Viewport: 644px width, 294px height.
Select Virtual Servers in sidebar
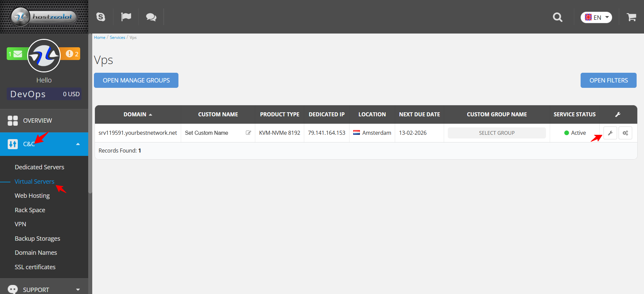pyautogui.click(x=35, y=181)
